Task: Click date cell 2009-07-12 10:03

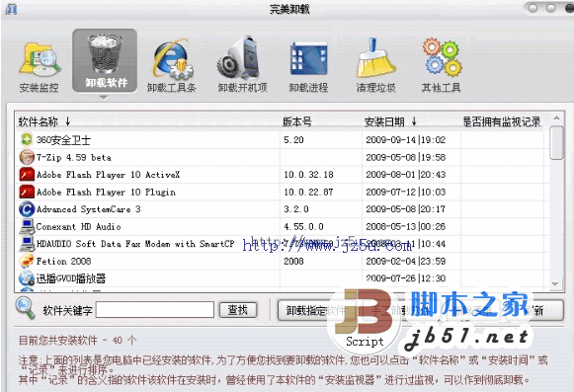Action: 406,192
